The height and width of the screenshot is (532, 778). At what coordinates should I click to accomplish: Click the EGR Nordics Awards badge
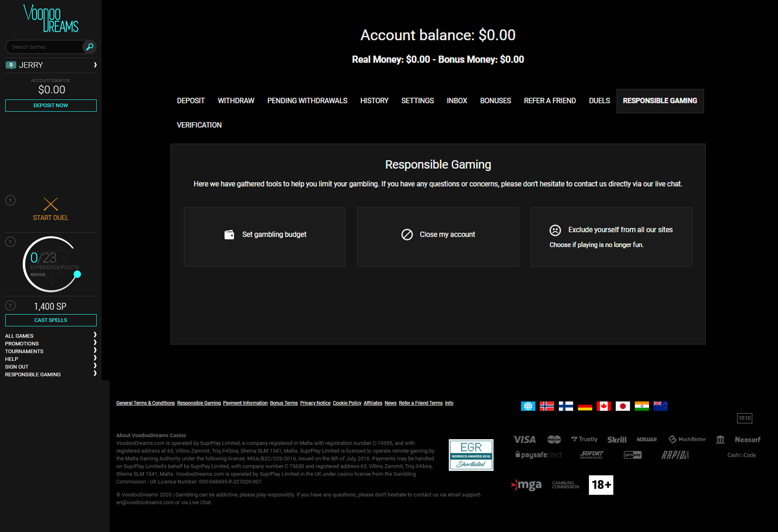471,455
